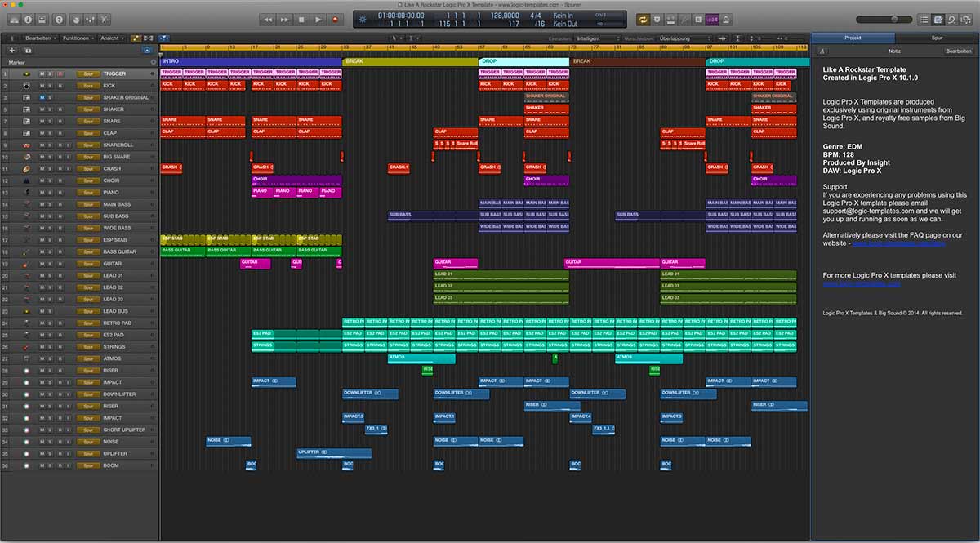Click the red Record button
980x543 pixels.
[335, 19]
